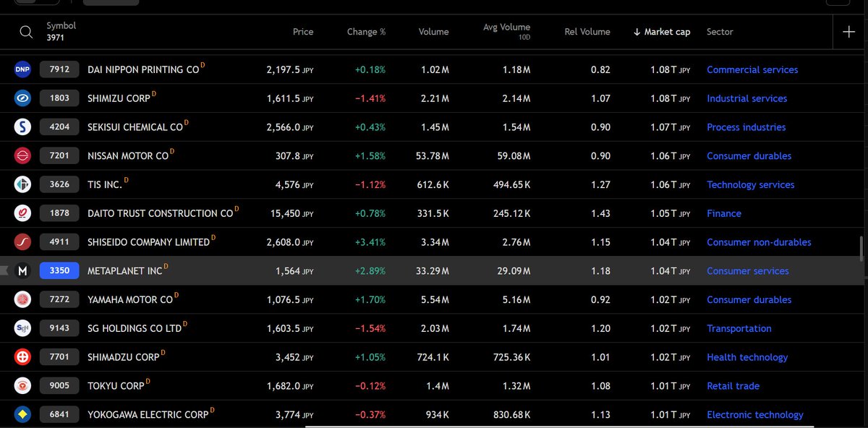Open the Health technology sector link

click(747, 357)
